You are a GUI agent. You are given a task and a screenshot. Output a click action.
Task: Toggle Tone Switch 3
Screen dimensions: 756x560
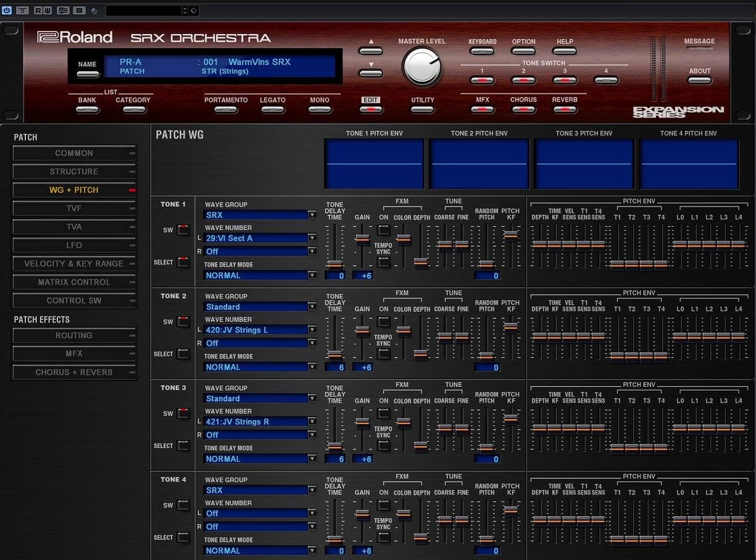(x=565, y=80)
